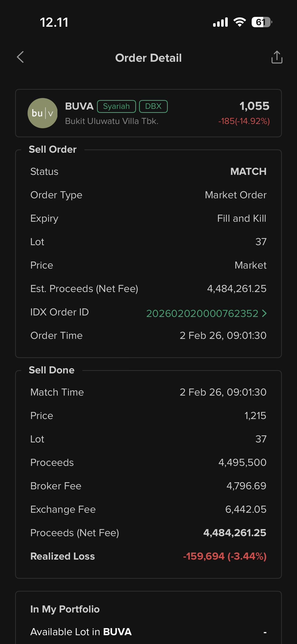Tap the share icon
Image resolution: width=297 pixels, height=644 pixels.
pyautogui.click(x=277, y=57)
